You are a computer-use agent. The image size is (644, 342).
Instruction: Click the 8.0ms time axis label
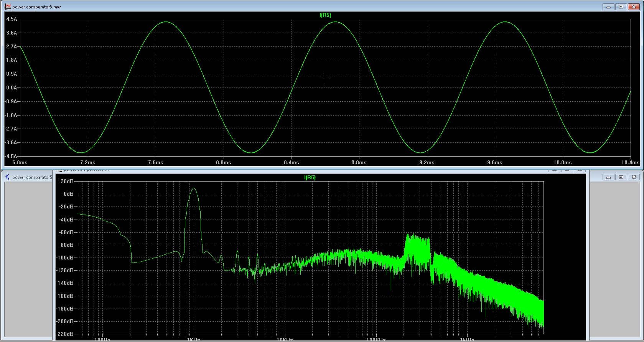(224, 163)
